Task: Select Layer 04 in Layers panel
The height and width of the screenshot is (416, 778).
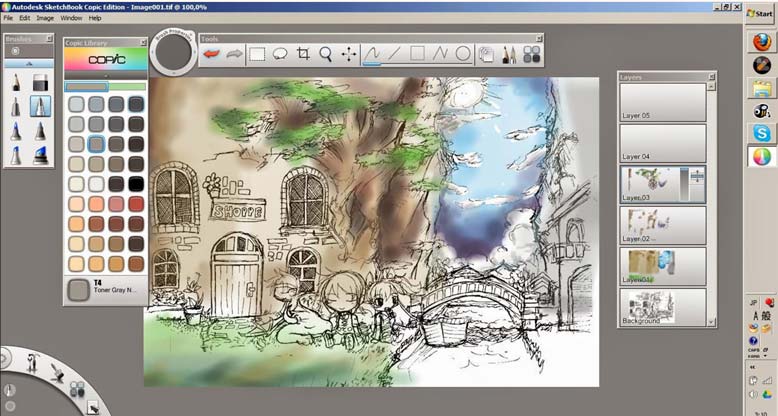Action: pos(662,143)
